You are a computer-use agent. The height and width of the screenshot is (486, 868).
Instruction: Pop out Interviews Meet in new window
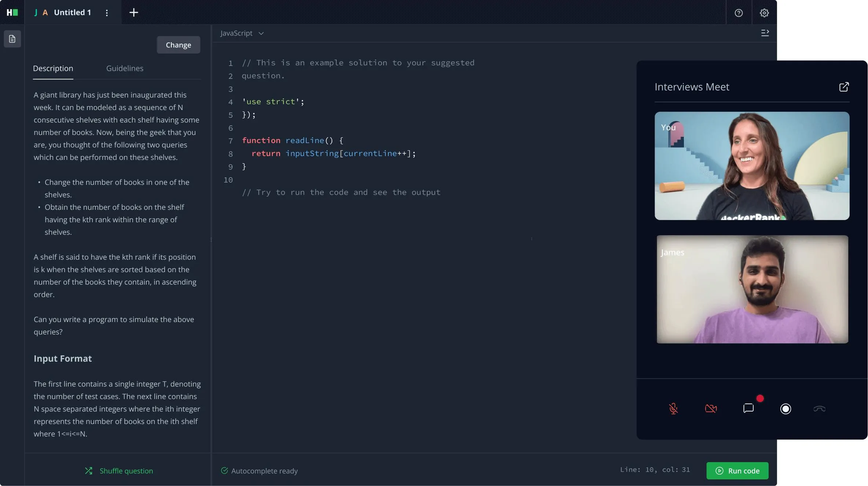click(x=843, y=87)
